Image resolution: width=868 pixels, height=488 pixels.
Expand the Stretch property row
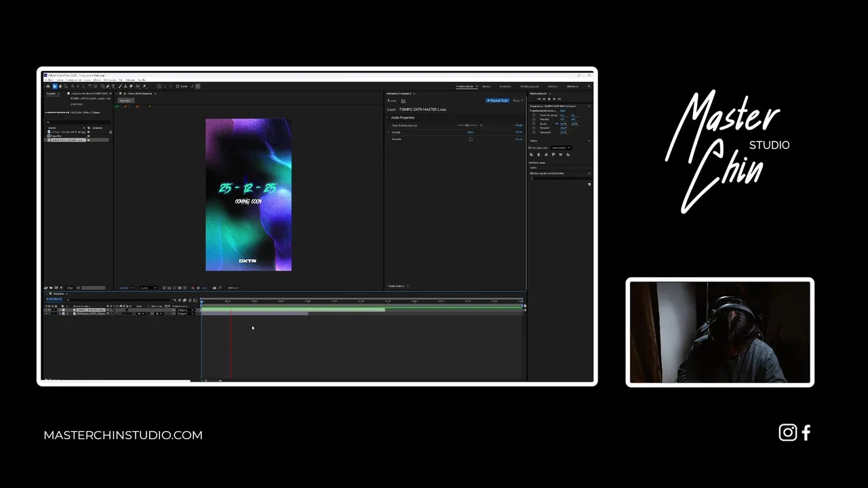pyautogui.click(x=388, y=132)
